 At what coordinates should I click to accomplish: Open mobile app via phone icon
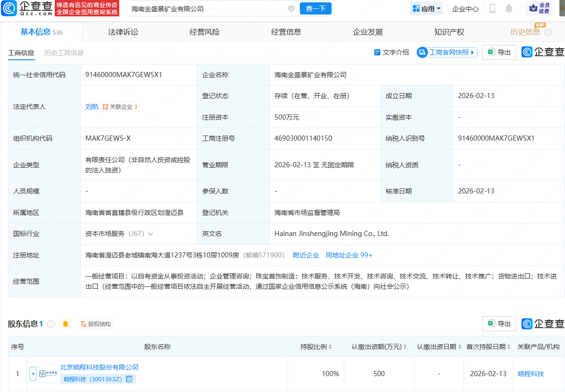pos(492,8)
